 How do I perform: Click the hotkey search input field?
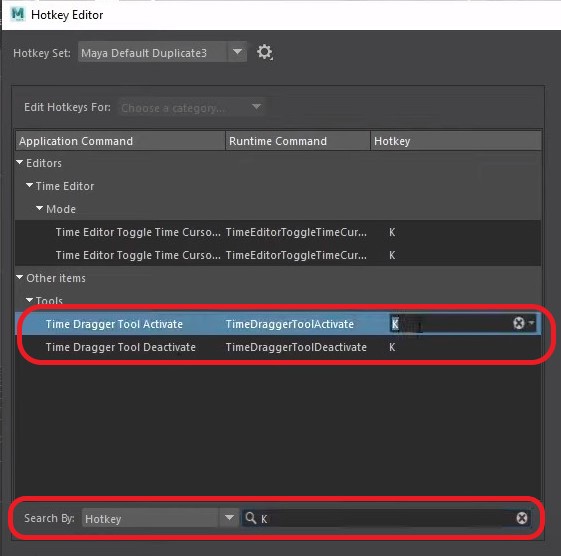[386, 518]
